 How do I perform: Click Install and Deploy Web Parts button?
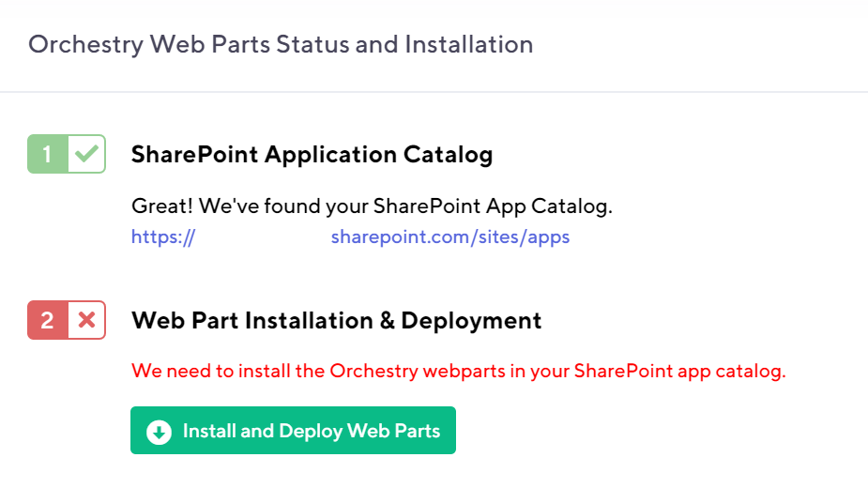[293, 431]
